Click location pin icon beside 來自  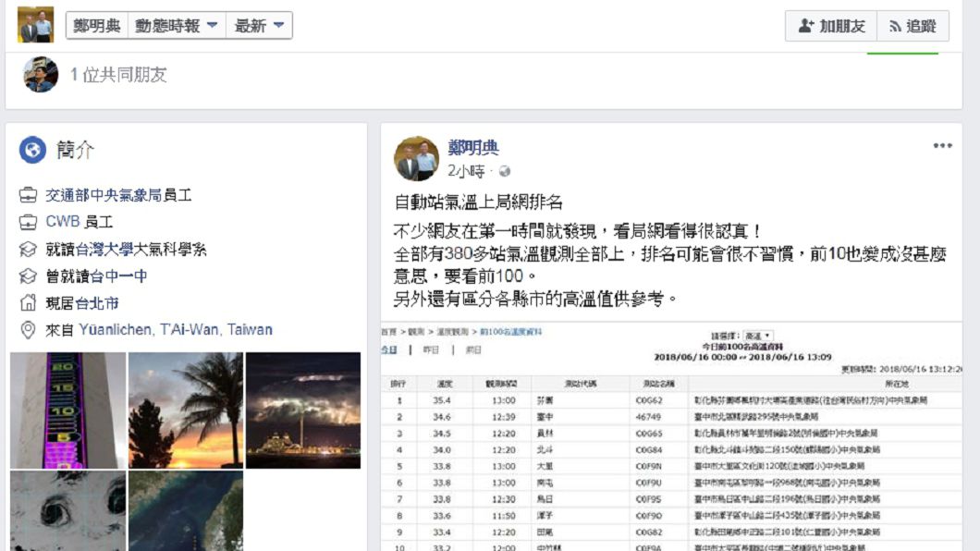click(x=28, y=330)
